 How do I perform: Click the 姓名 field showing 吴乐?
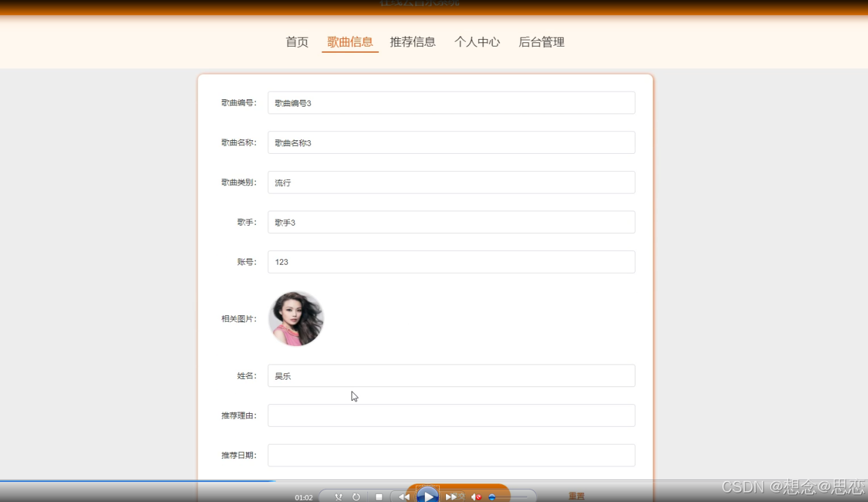451,375
